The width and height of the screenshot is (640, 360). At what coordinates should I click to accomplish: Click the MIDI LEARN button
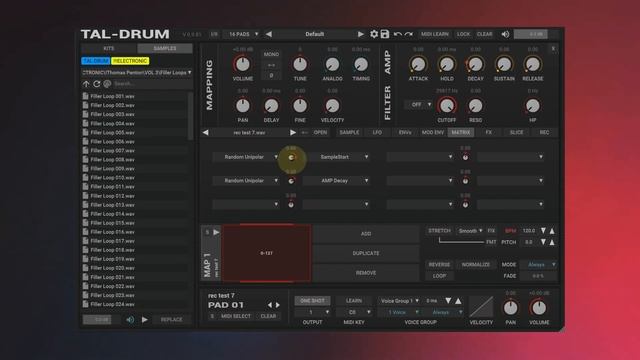click(435, 34)
